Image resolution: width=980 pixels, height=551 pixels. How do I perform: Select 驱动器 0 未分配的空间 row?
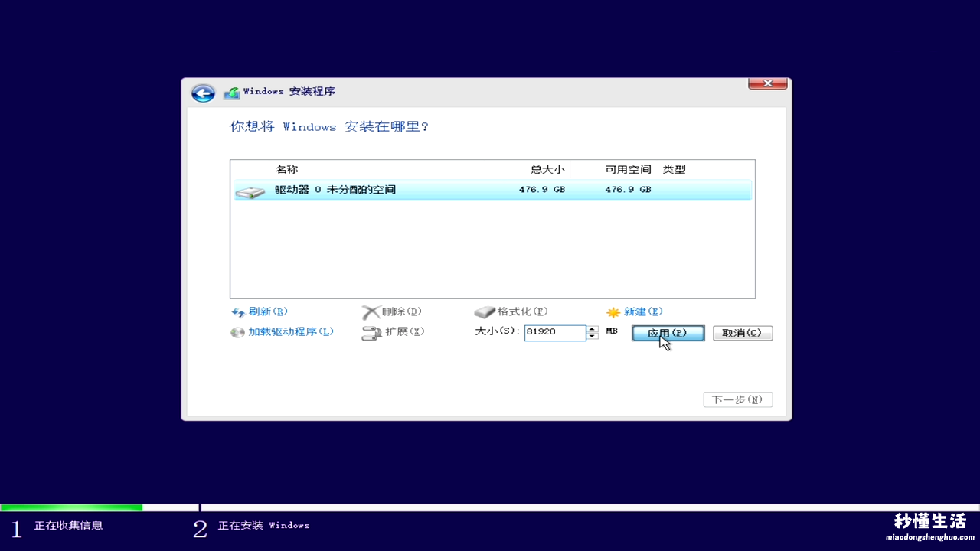click(x=492, y=190)
